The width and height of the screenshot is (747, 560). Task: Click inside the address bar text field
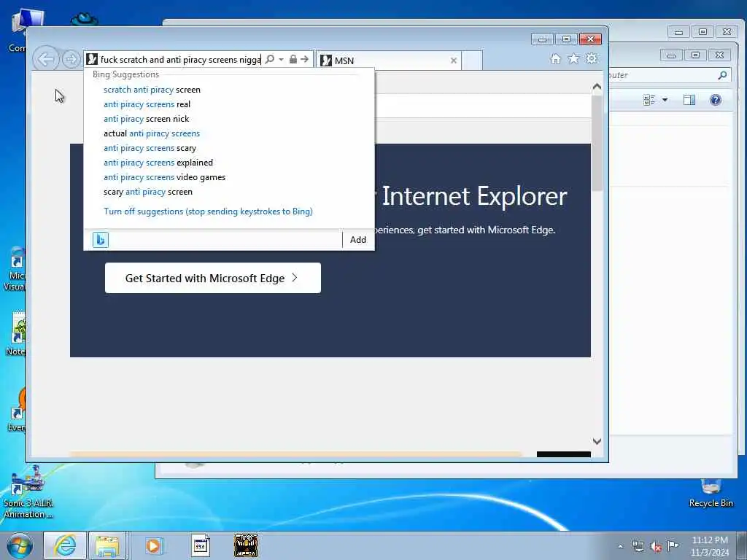180,60
